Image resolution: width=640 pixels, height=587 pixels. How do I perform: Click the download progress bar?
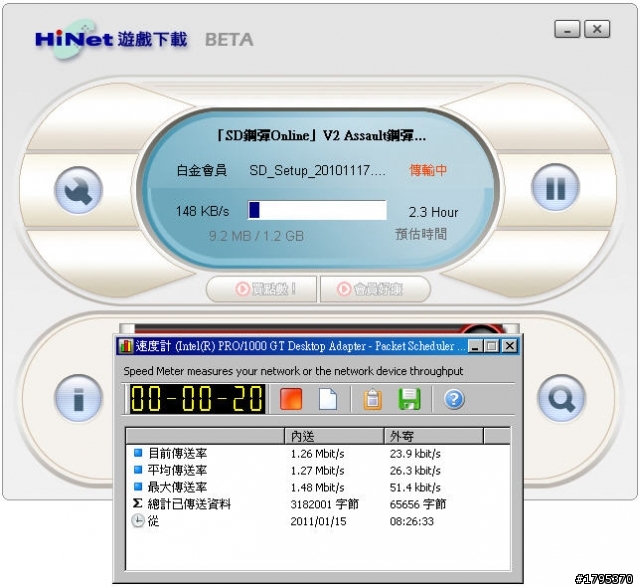click(317, 210)
